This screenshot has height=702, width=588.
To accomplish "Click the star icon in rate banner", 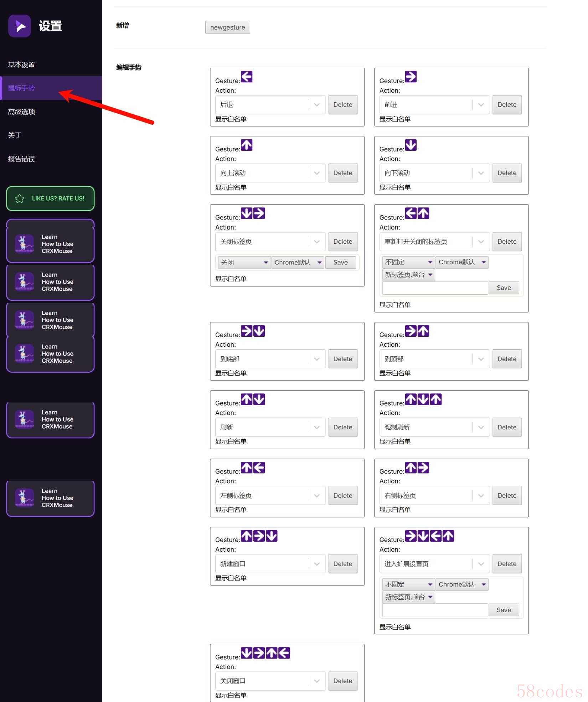I will [20, 198].
